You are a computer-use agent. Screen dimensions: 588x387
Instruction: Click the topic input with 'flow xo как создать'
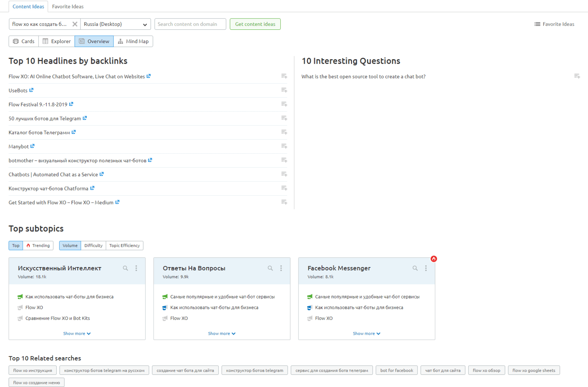[x=40, y=24]
